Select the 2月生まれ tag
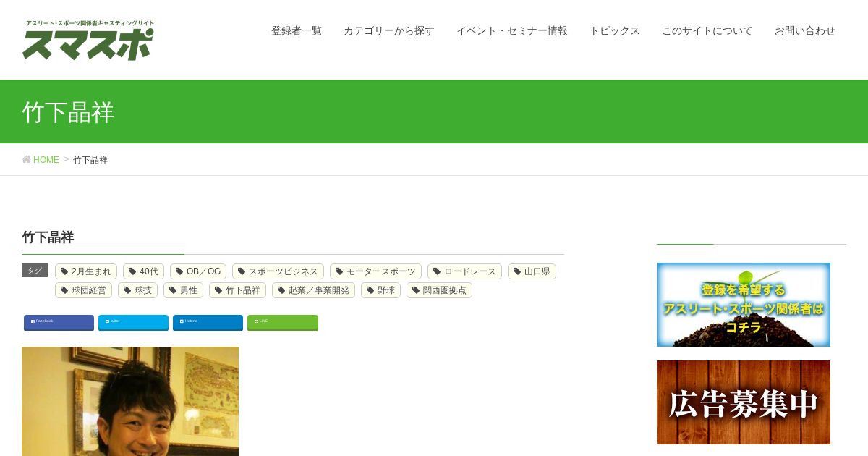 [86, 271]
